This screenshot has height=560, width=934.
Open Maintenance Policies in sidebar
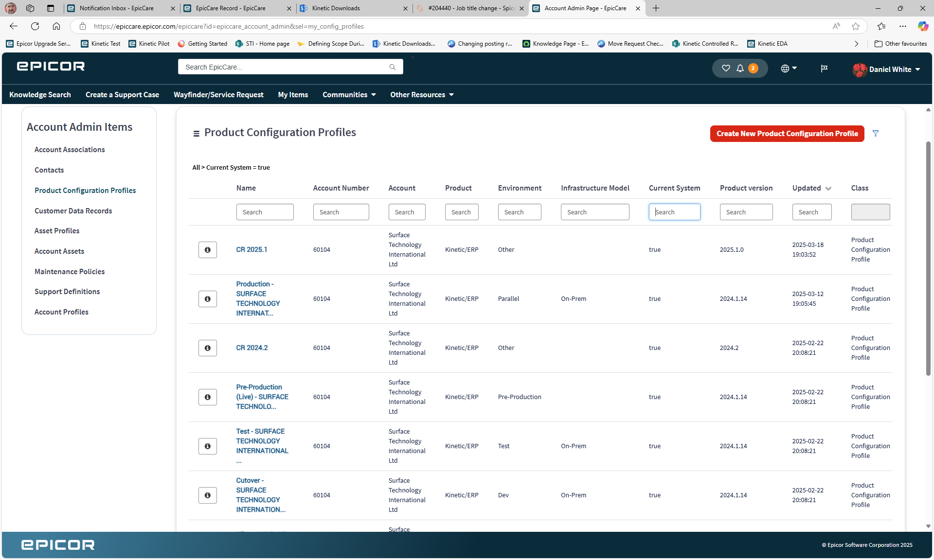70,272
